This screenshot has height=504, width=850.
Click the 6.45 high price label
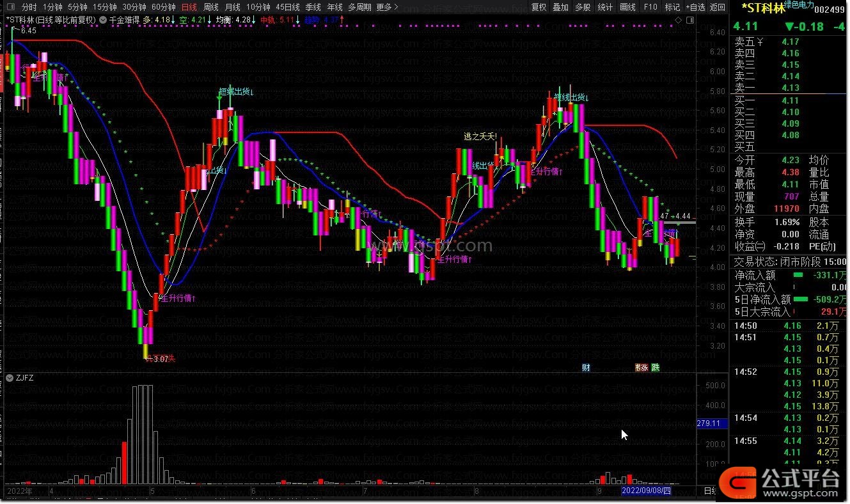click(x=28, y=30)
